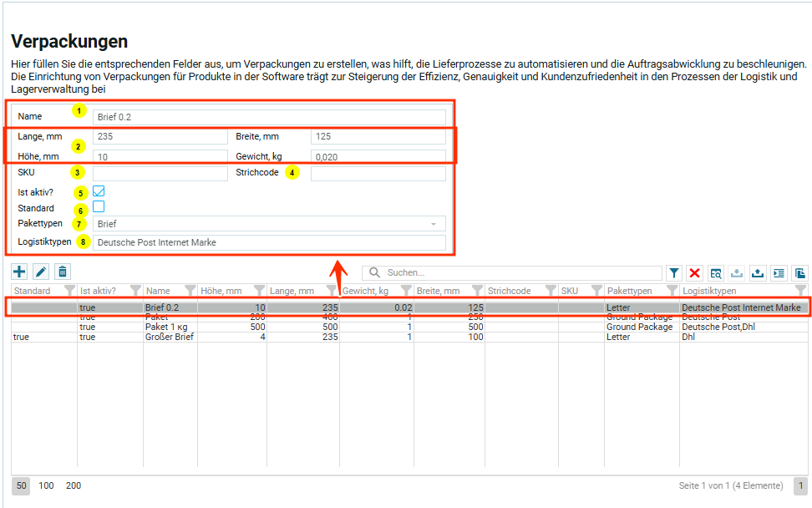This screenshot has width=812, height=508.
Task: Set page size to 200
Action: 74,485
